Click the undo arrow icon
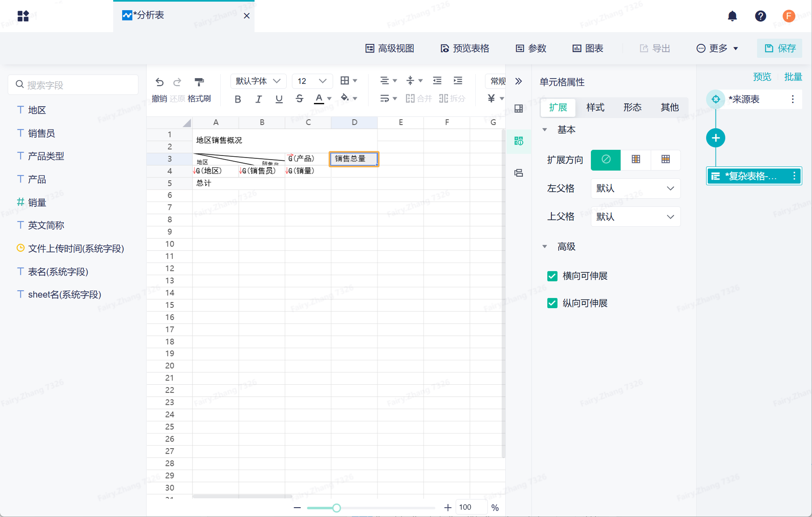The height and width of the screenshot is (517, 812). tap(159, 82)
